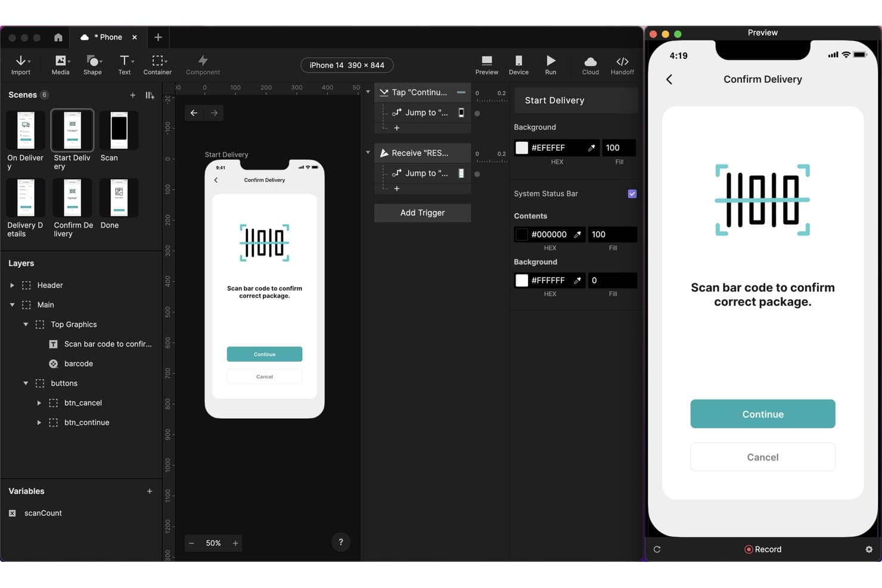
Task: Open the #FFFFFF background color swatch
Action: [522, 281]
